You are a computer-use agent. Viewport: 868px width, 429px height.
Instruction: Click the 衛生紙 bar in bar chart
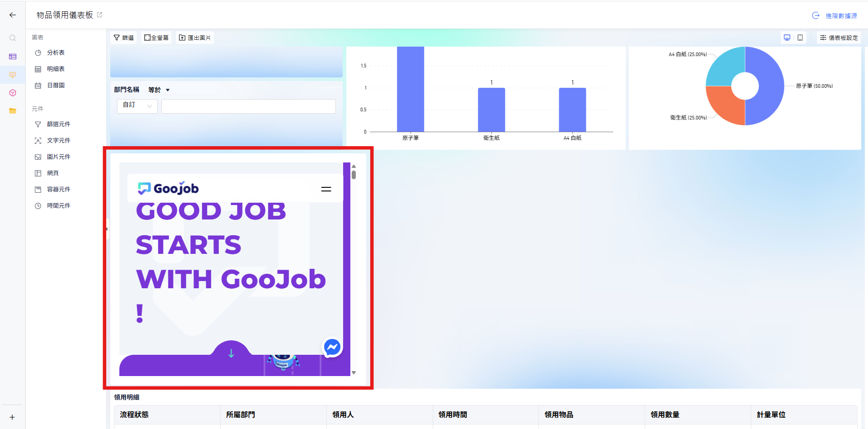491,110
